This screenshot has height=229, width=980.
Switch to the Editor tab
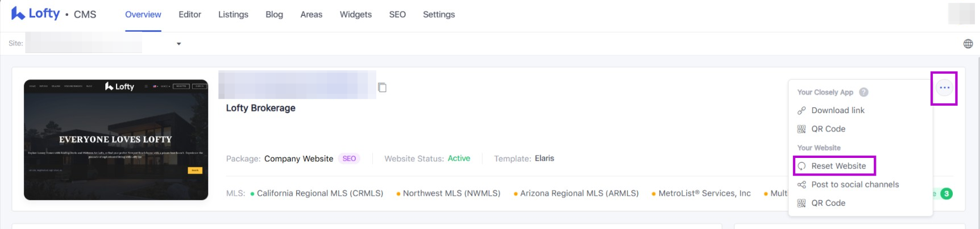(190, 15)
